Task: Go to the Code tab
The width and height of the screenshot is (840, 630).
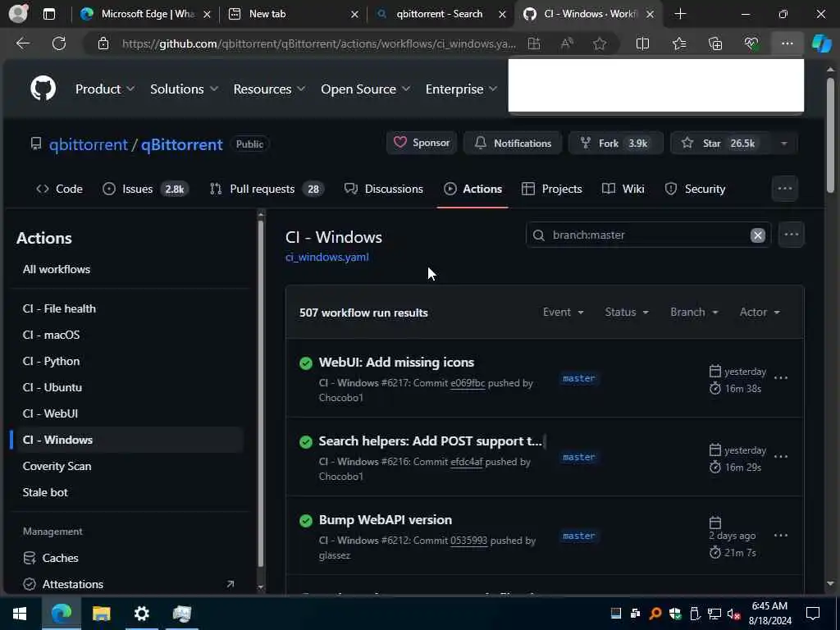Action: (59, 189)
